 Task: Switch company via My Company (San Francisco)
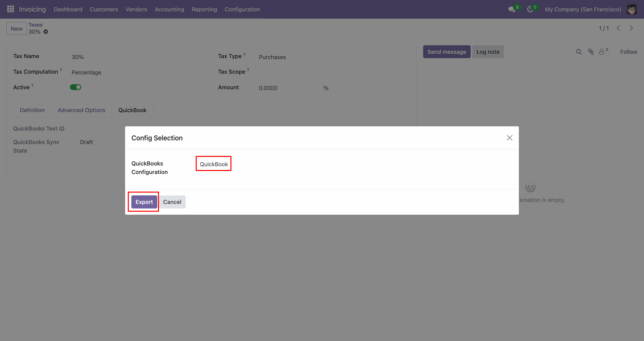tap(583, 9)
